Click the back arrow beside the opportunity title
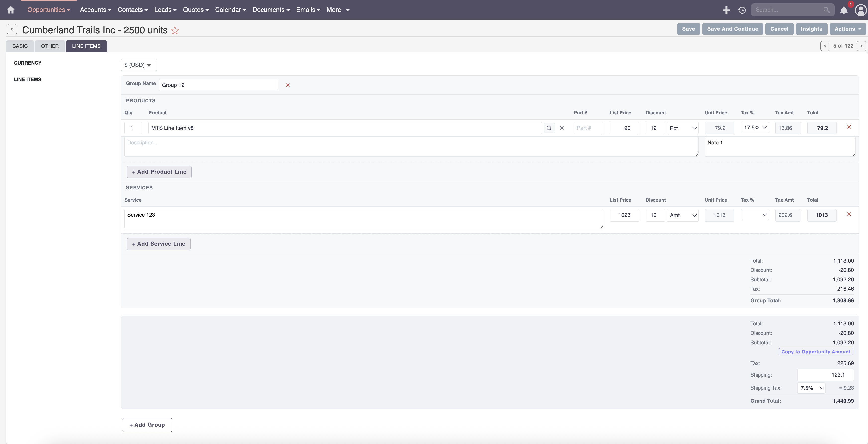This screenshot has width=868, height=444. [x=12, y=29]
